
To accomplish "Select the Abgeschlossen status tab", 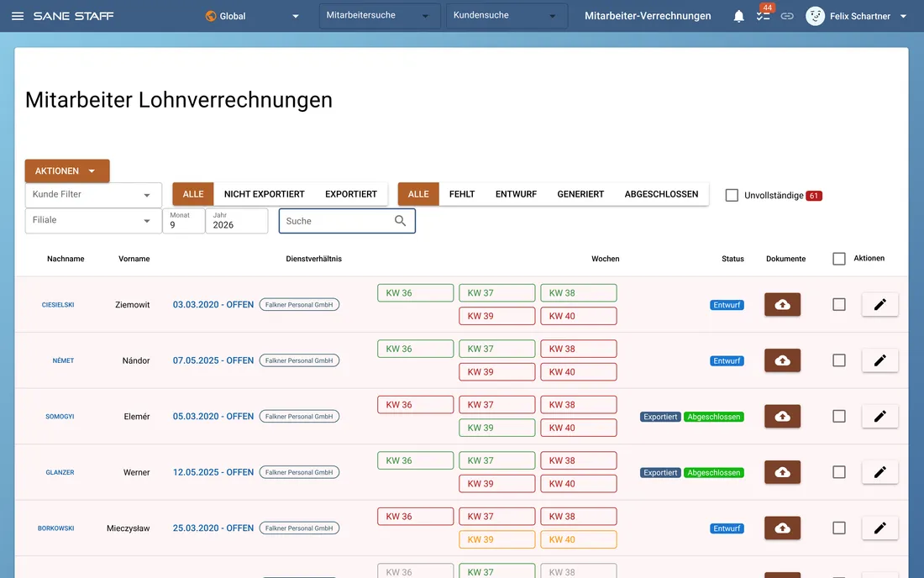I will click(661, 194).
